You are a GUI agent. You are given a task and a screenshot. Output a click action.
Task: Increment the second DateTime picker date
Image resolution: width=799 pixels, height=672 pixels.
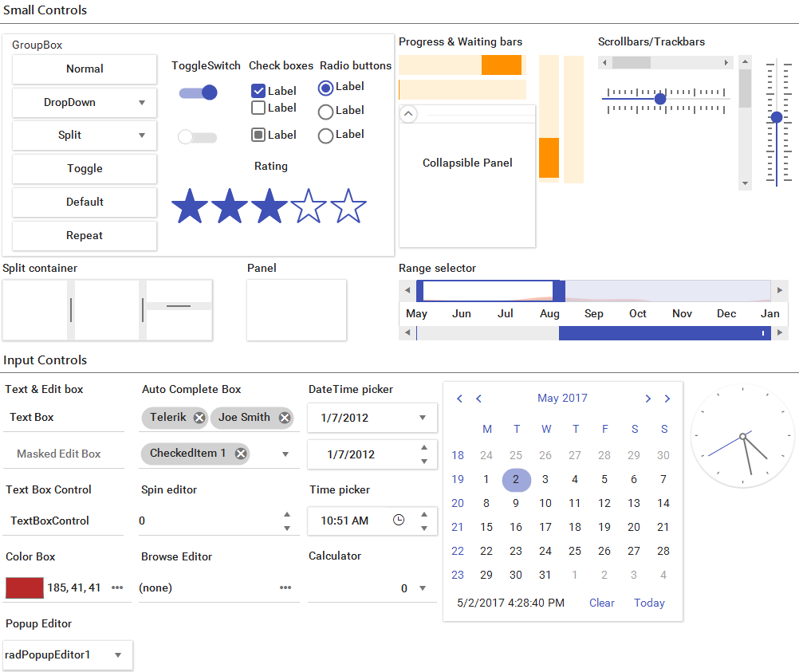424,447
